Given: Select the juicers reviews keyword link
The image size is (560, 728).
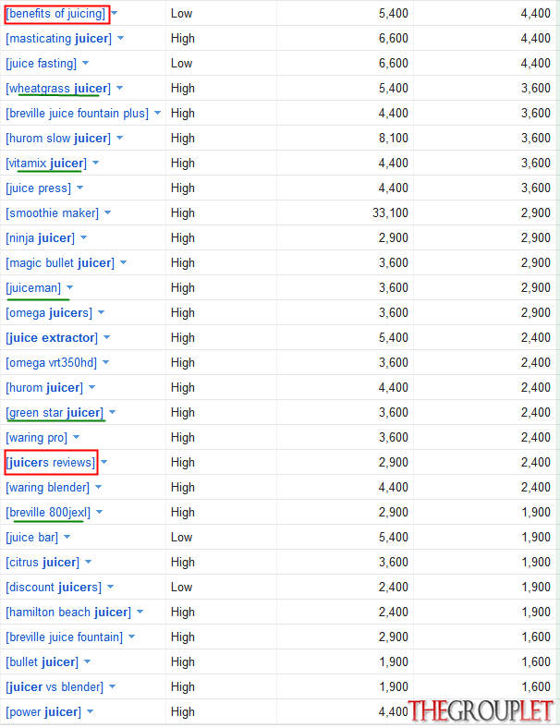Looking at the screenshot, I should pyautogui.click(x=51, y=463).
